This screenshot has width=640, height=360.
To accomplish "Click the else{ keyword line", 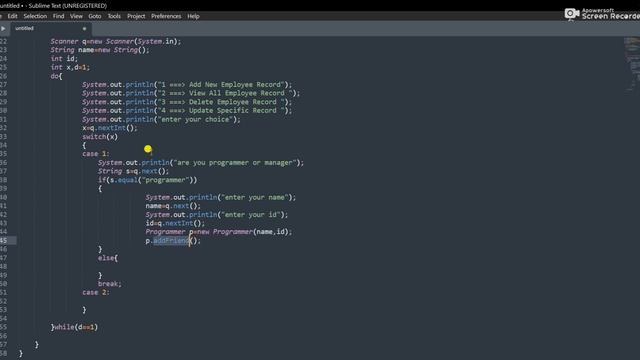I will (108, 258).
